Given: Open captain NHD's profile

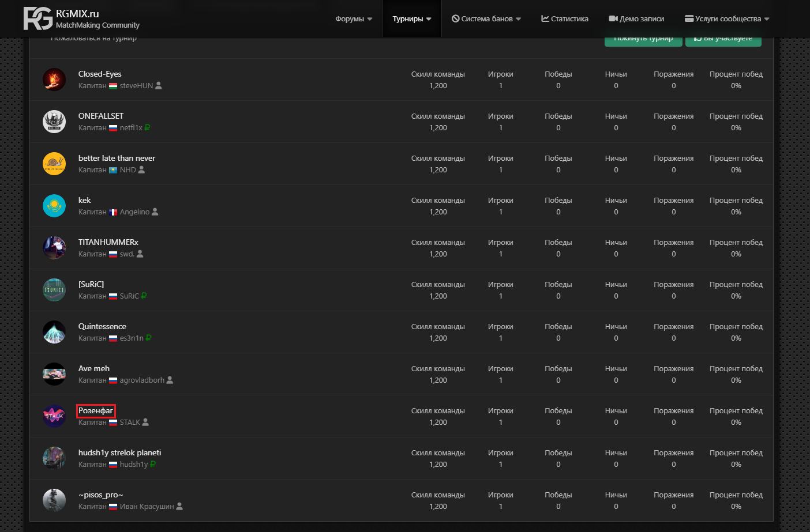Looking at the screenshot, I should pyautogui.click(x=128, y=170).
